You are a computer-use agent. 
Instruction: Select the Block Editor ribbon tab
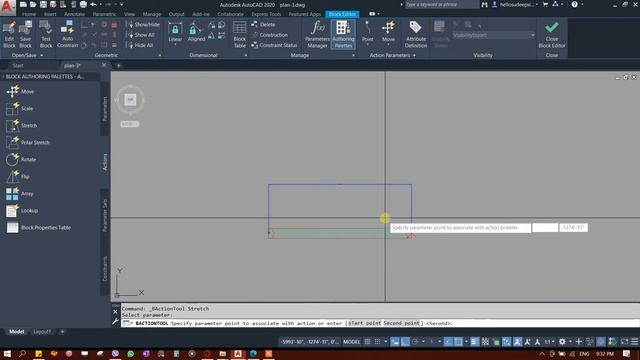pyautogui.click(x=342, y=14)
